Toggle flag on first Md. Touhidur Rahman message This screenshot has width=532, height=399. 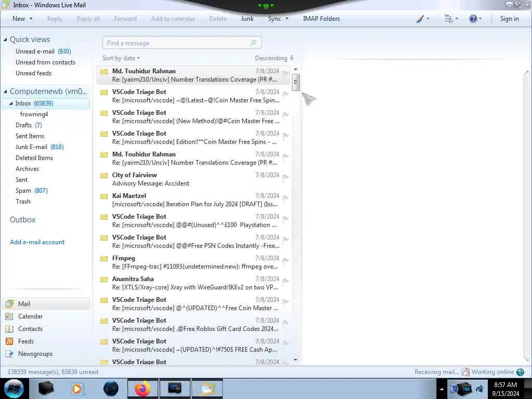click(x=285, y=73)
